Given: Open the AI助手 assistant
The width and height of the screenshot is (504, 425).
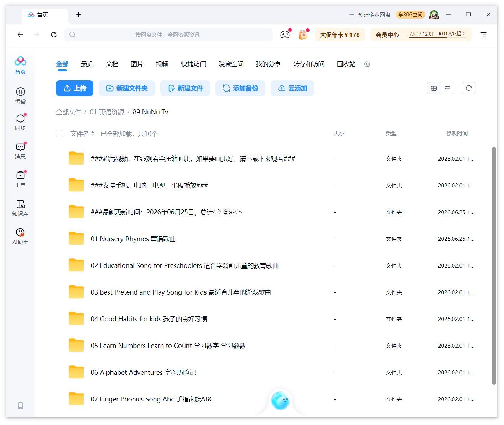Looking at the screenshot, I should 20,236.
